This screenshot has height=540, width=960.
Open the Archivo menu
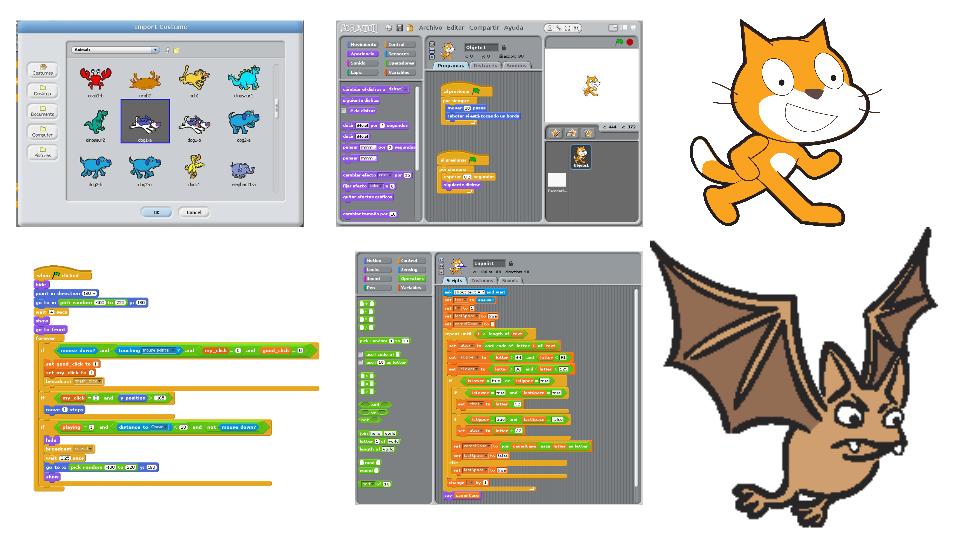pos(430,28)
